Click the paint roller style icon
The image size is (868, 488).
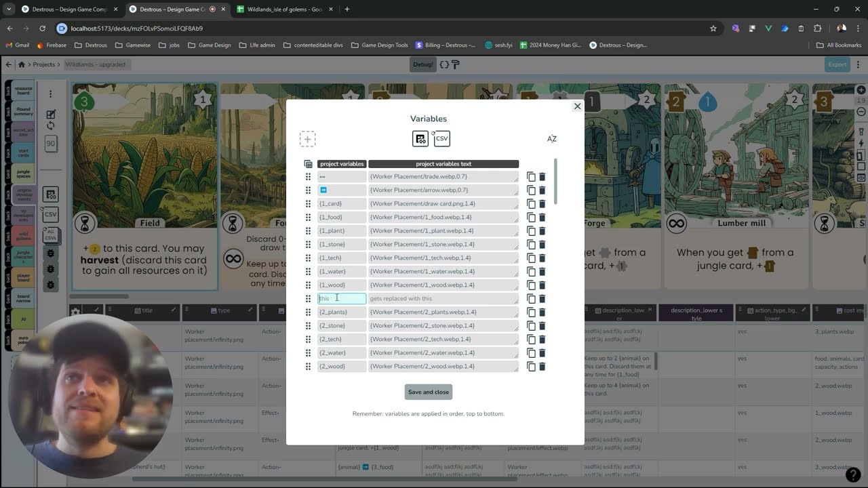tap(456, 64)
